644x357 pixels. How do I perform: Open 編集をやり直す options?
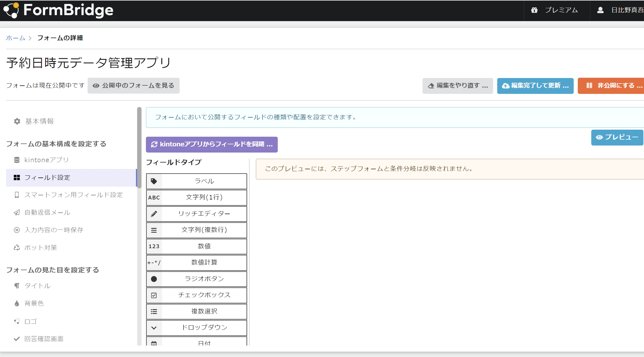[x=458, y=86]
